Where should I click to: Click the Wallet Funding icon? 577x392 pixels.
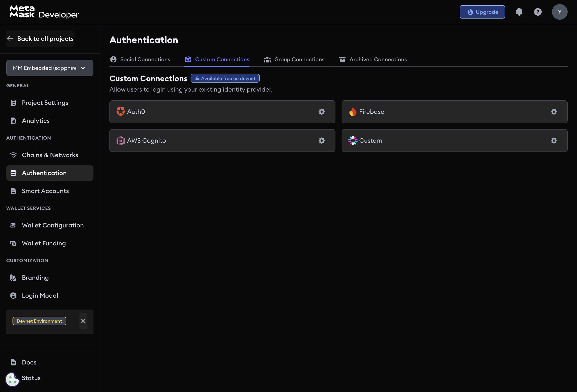point(13,243)
